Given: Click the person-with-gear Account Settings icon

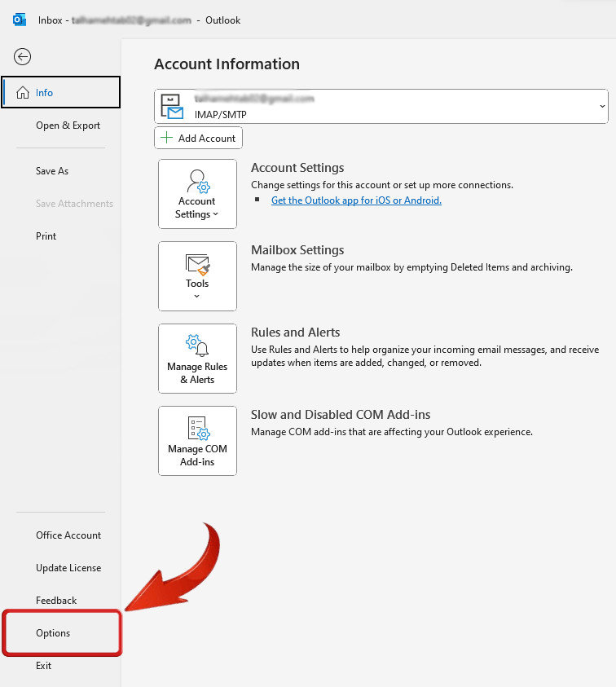Looking at the screenshot, I should 198,182.
